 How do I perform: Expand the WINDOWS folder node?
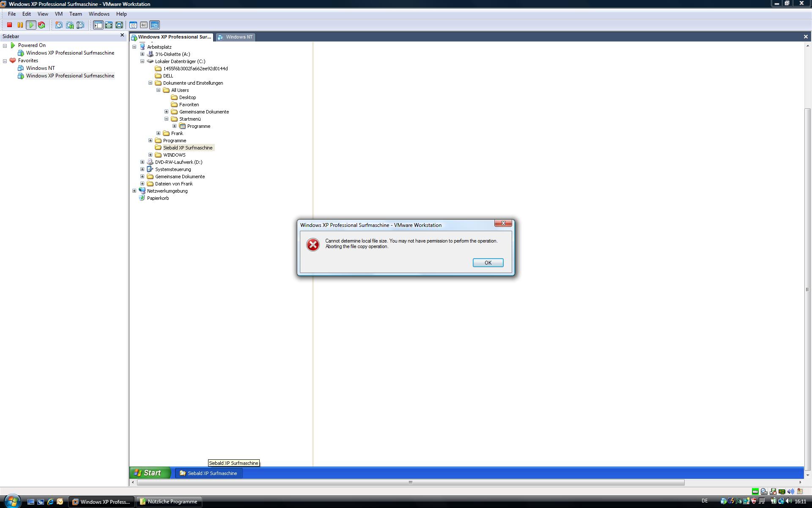click(151, 155)
